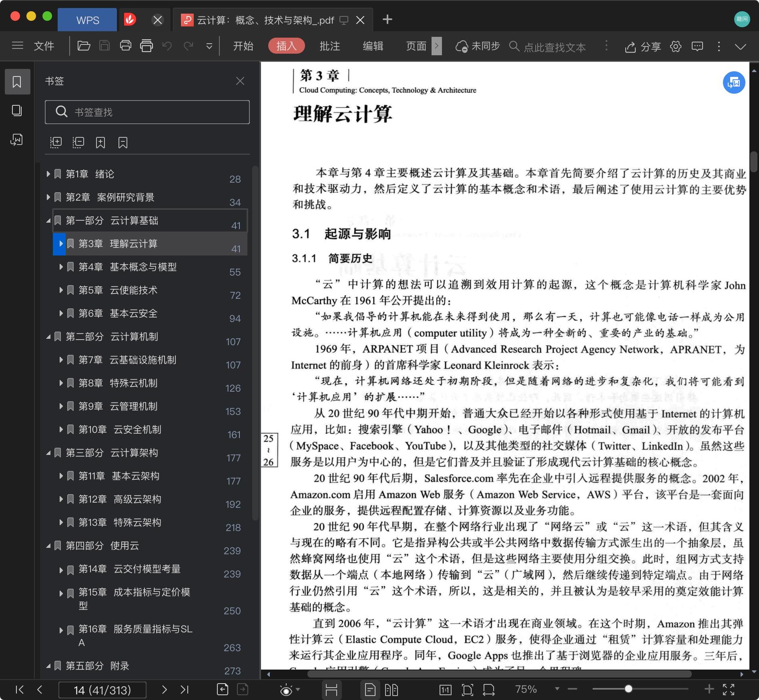Open a new tab with plus button
This screenshot has height=700, width=759.
(387, 19)
